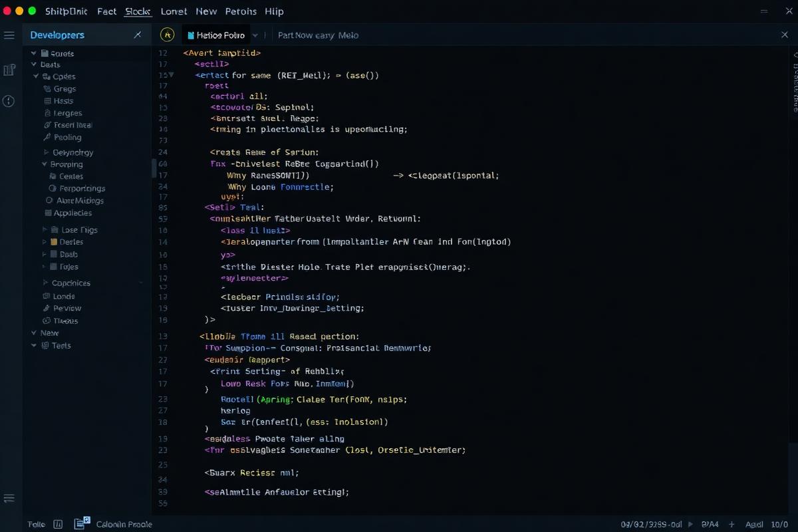Click the Calonin Proale status bar icon
798x532 pixels.
click(x=82, y=523)
